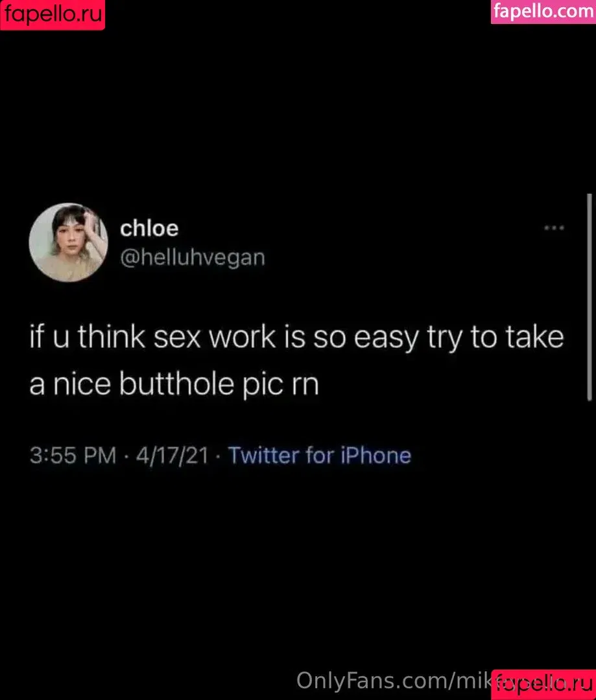Click the word 'take' ending the first line
The image size is (596, 700).
535,336
